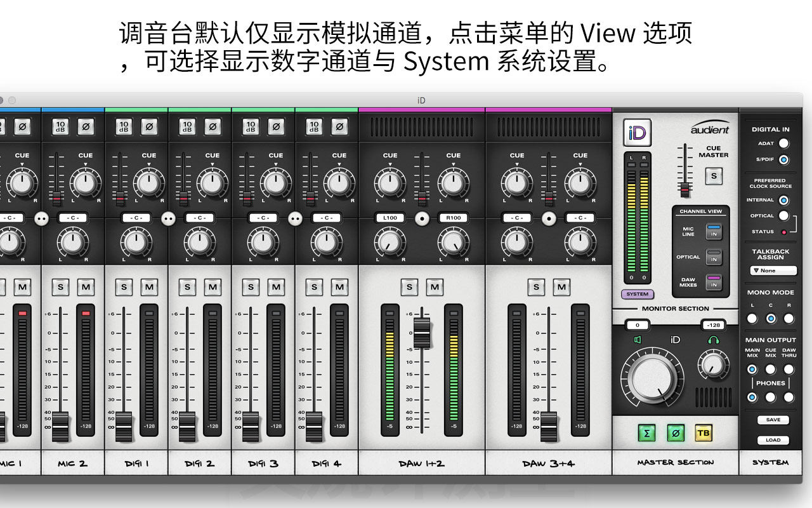Toggle the green phase invert button in Master Section
This screenshot has width=812, height=508.
pyautogui.click(x=676, y=433)
